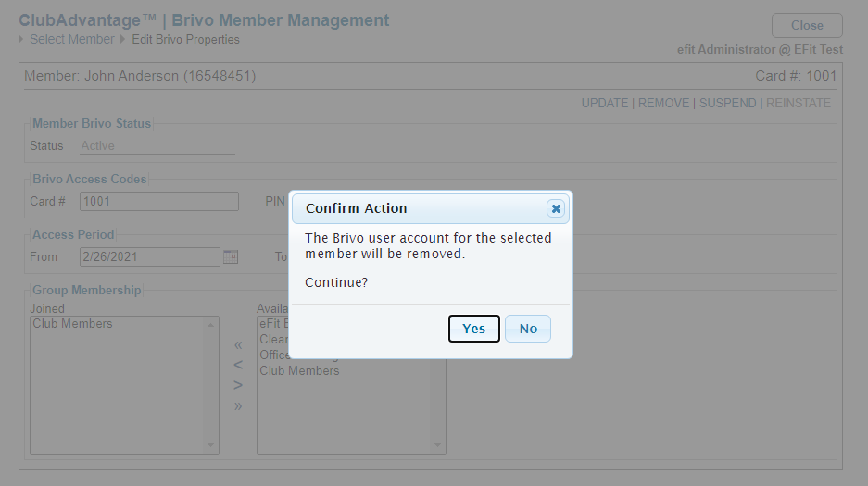Image resolution: width=868 pixels, height=486 pixels.
Task: Click the Card # input field
Action: (x=159, y=201)
